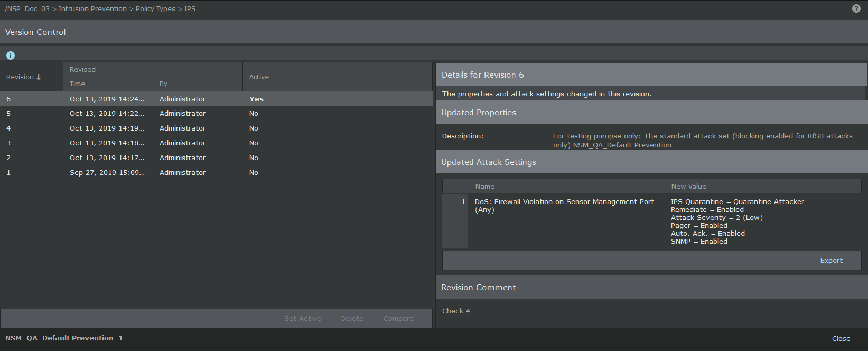Click the Attack Severity = 2 (Low) value
Screen dimensions: 868x351
point(717,218)
